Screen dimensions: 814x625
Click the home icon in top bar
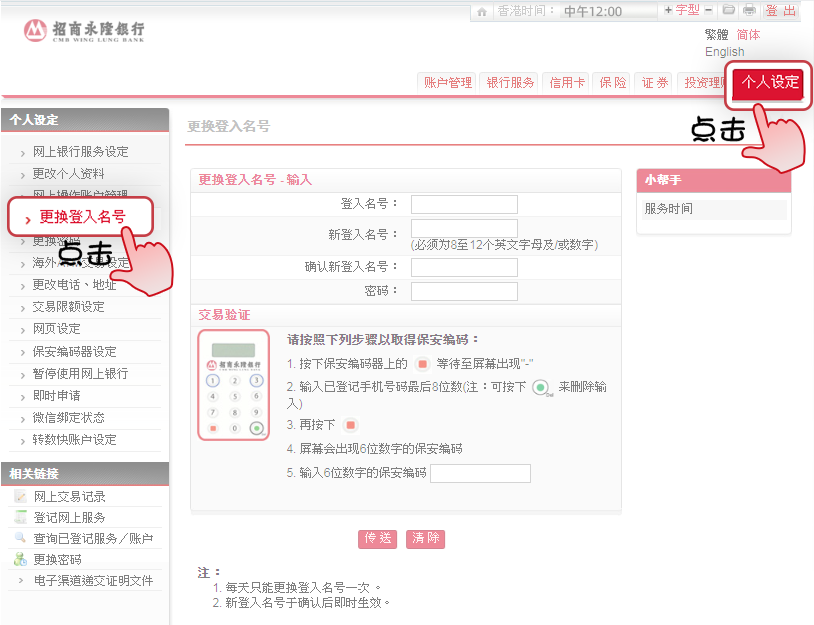point(482,11)
